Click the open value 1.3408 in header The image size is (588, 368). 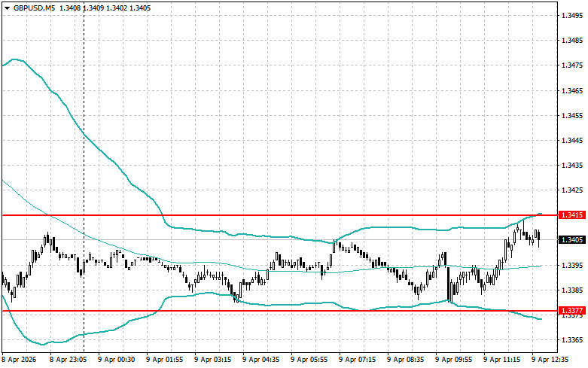[70, 8]
